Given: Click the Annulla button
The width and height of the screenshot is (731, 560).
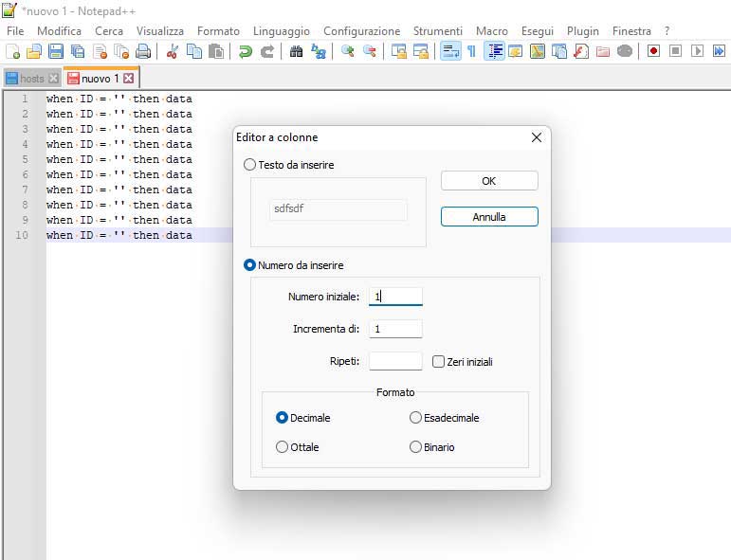Looking at the screenshot, I should [489, 217].
